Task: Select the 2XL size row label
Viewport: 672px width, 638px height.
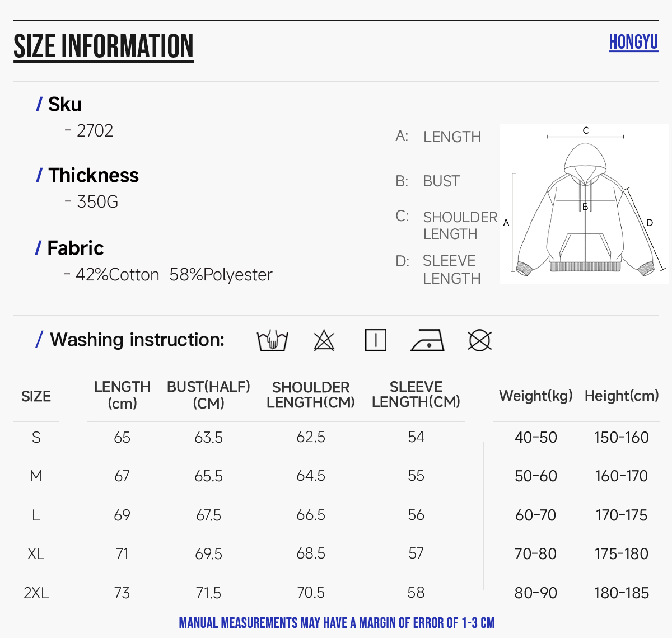Action: (36, 593)
